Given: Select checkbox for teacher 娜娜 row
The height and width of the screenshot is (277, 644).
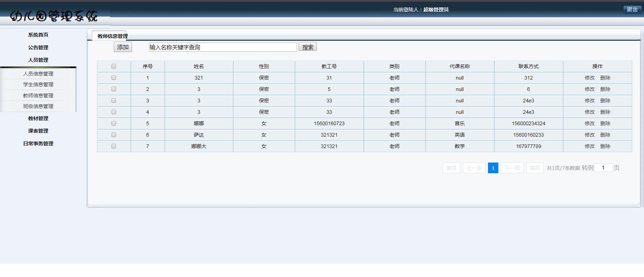Looking at the screenshot, I should (x=114, y=124).
